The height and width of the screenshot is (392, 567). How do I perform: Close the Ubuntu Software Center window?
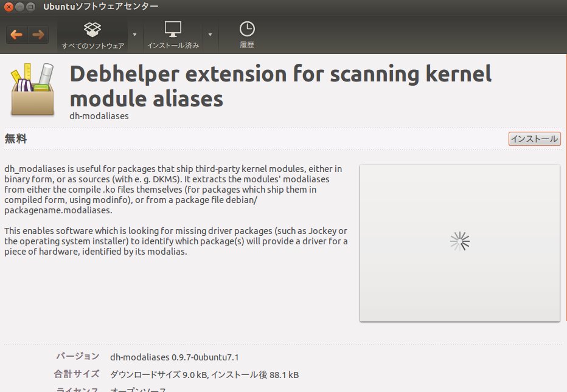pyautogui.click(x=9, y=7)
